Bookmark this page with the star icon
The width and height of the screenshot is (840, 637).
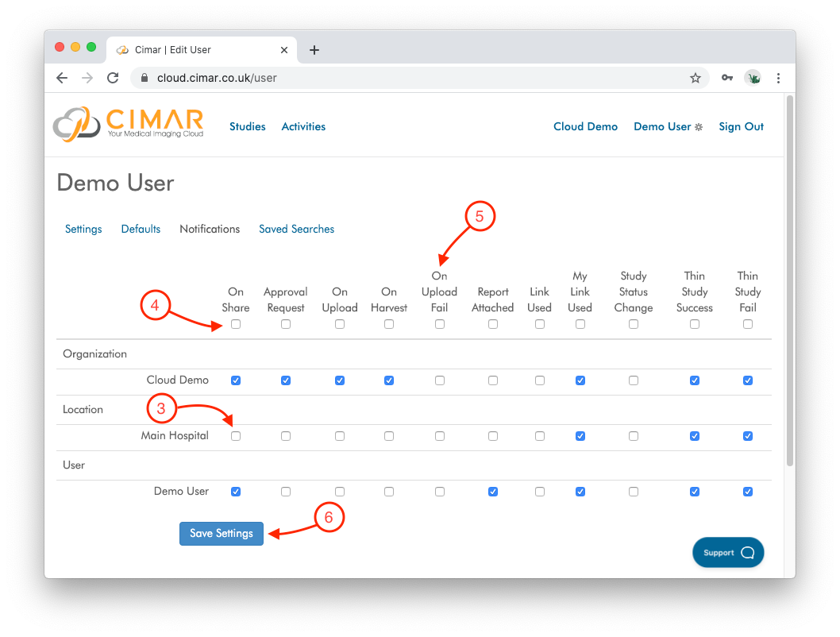(696, 78)
